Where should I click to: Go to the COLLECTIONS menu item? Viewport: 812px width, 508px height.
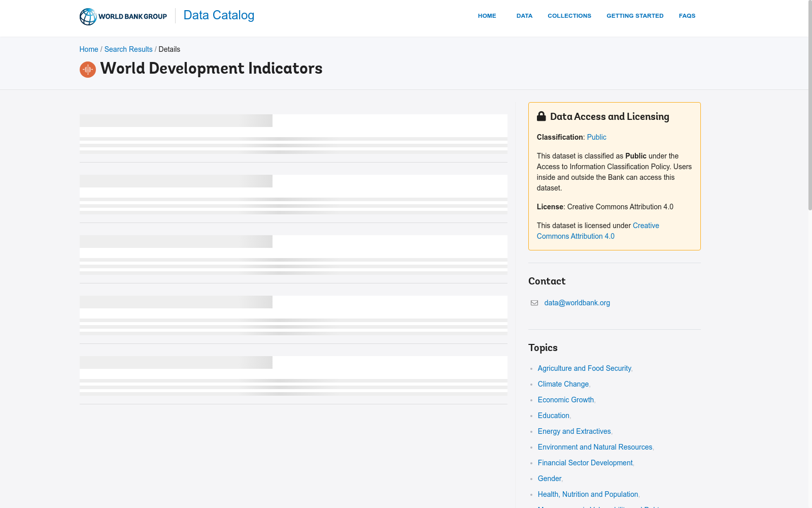(x=569, y=16)
